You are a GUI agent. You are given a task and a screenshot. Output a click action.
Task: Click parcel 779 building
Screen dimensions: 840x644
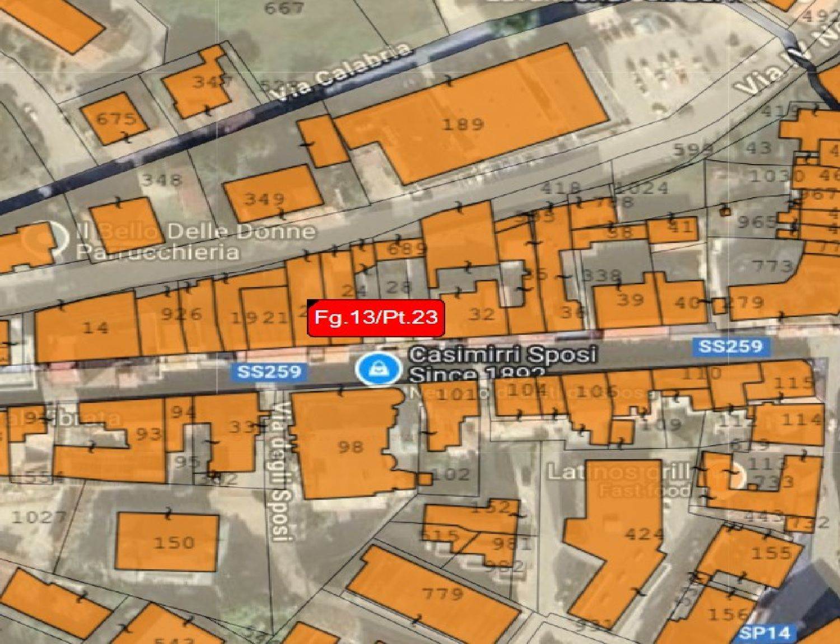(x=438, y=595)
